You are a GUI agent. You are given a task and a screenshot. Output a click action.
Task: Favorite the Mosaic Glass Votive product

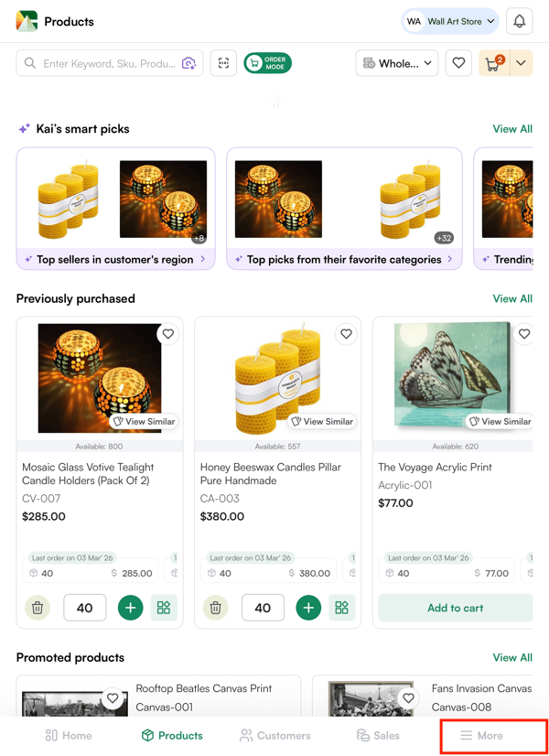point(168,334)
